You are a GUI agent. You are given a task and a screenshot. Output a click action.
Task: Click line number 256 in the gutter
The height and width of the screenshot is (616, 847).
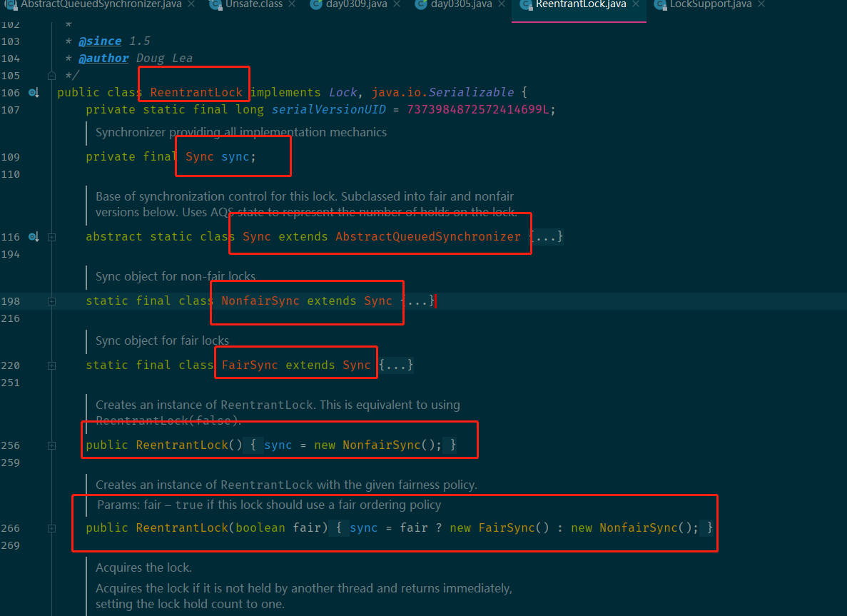pos(10,445)
